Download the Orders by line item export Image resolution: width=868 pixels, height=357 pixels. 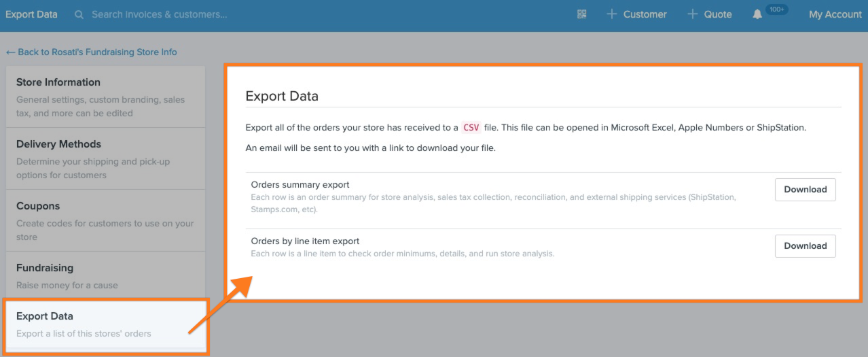[805, 246]
